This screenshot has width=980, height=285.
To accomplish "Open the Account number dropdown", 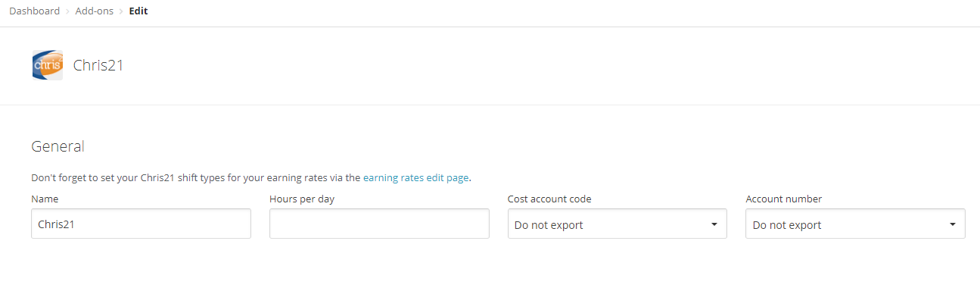I will 855,224.
